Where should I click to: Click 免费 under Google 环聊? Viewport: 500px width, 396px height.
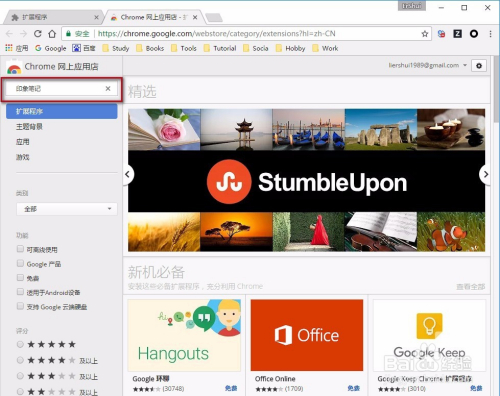coord(231,388)
